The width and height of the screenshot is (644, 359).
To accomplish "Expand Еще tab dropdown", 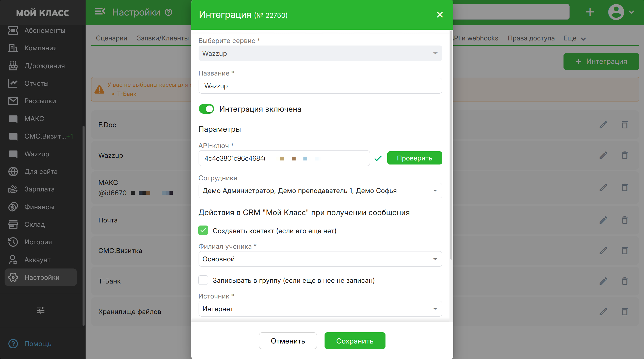I will [x=574, y=38].
